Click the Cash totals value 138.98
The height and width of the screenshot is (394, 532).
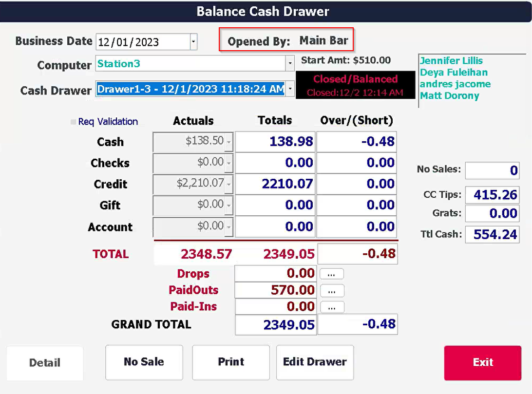pos(275,142)
